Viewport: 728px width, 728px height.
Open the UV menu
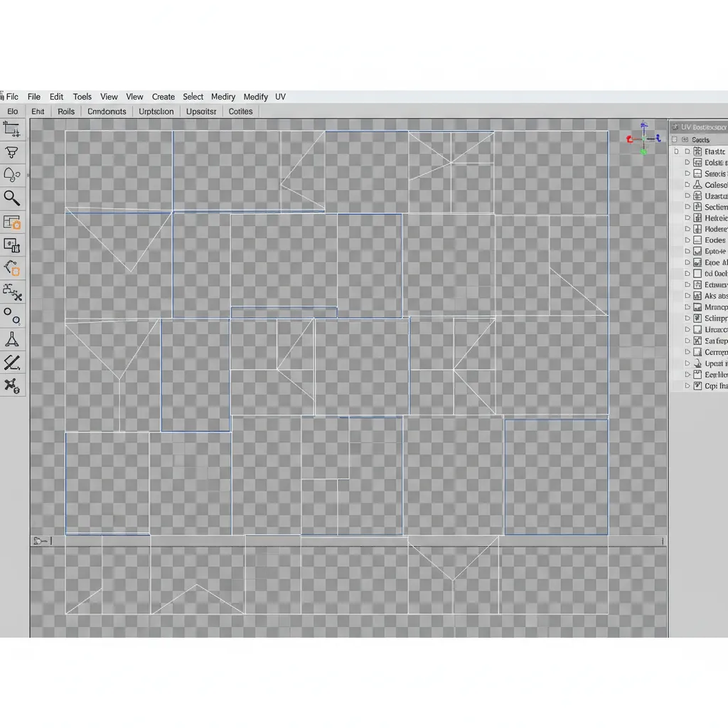[x=280, y=97]
